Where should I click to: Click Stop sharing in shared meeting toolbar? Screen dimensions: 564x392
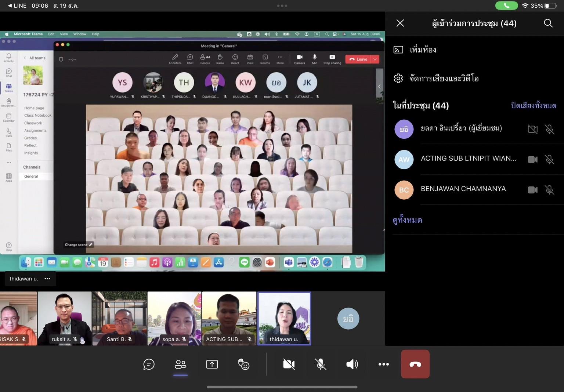pos(332,59)
